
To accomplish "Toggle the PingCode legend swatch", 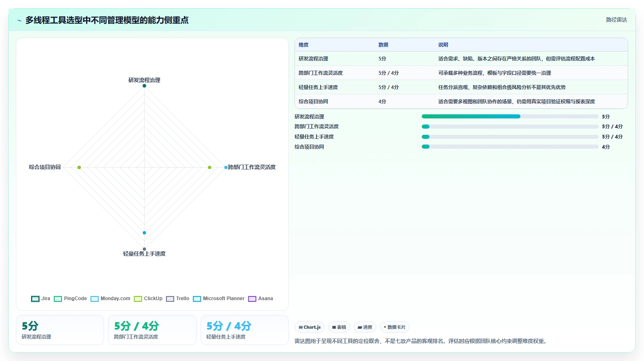I will pyautogui.click(x=58, y=299).
